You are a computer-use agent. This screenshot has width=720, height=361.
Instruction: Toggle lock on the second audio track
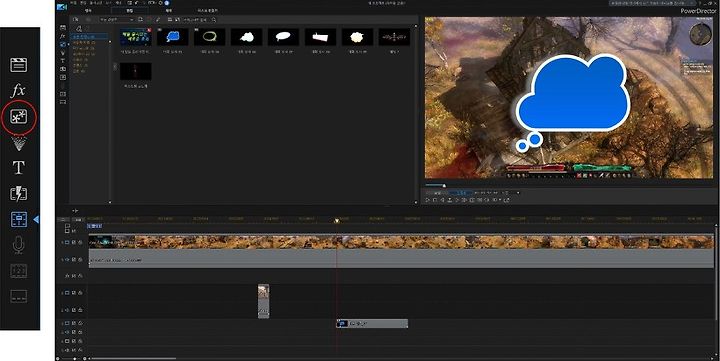click(80, 310)
